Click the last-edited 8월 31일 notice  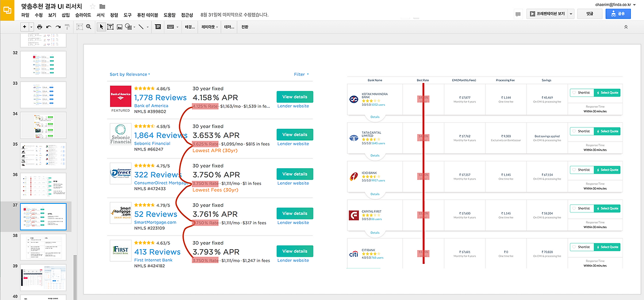[x=234, y=15]
